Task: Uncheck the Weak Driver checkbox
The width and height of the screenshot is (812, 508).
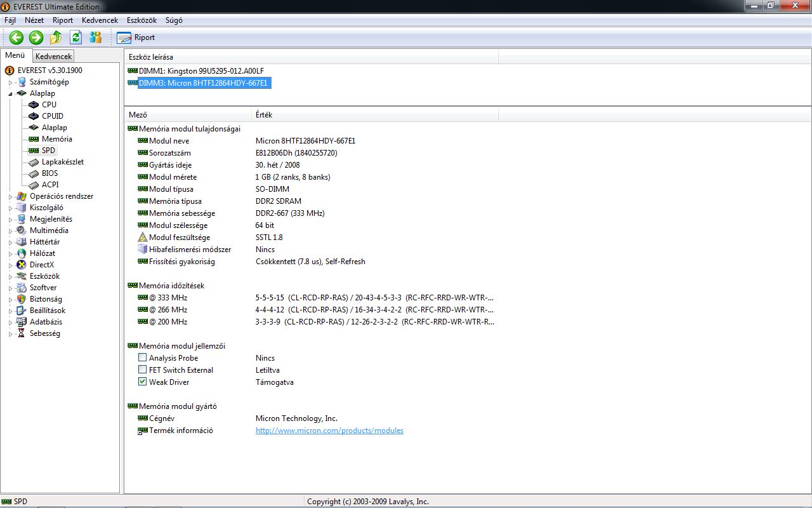Action: coord(143,382)
